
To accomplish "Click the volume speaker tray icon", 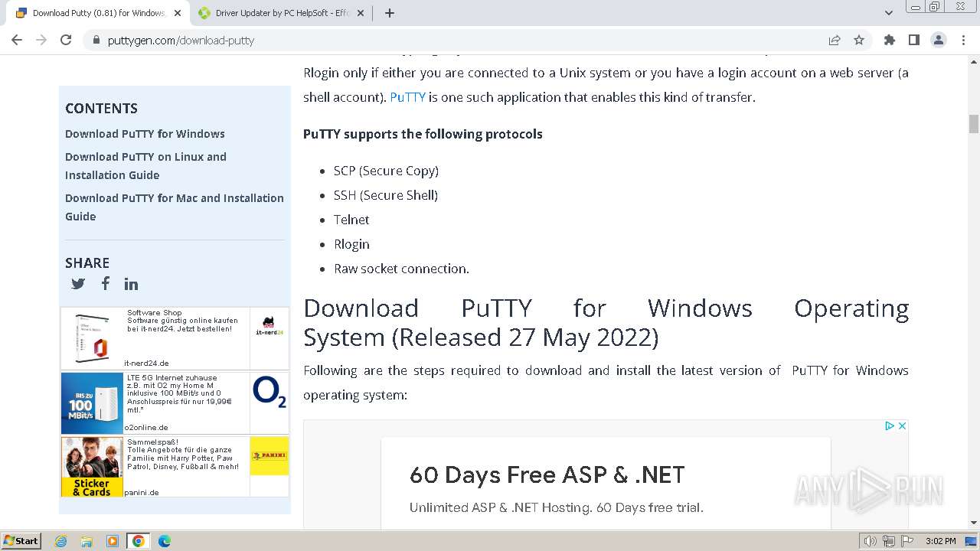I will click(x=870, y=541).
